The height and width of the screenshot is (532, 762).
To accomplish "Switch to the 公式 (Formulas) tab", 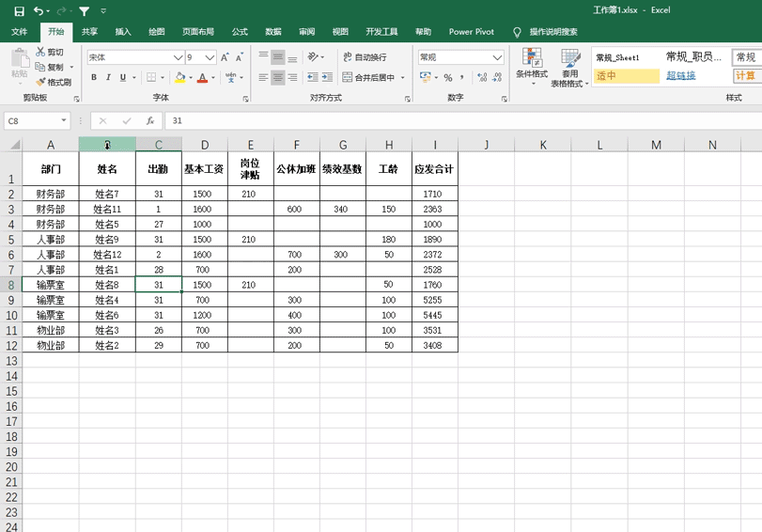I will pos(240,32).
